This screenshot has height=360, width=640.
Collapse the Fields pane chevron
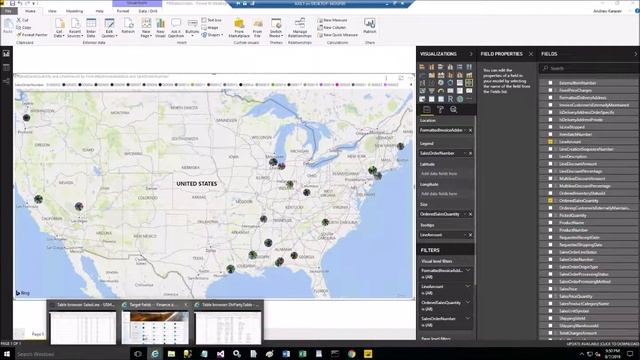click(x=636, y=54)
